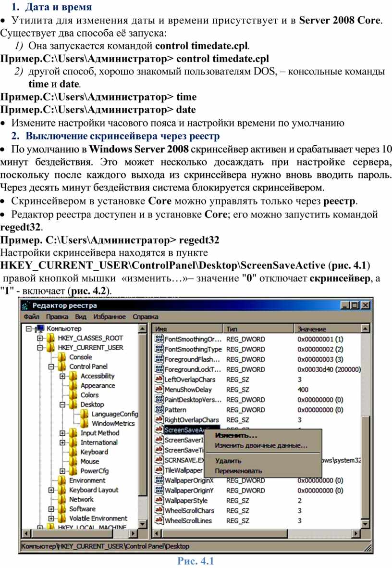Collapse the Компьютер tree node

[x=29, y=329]
